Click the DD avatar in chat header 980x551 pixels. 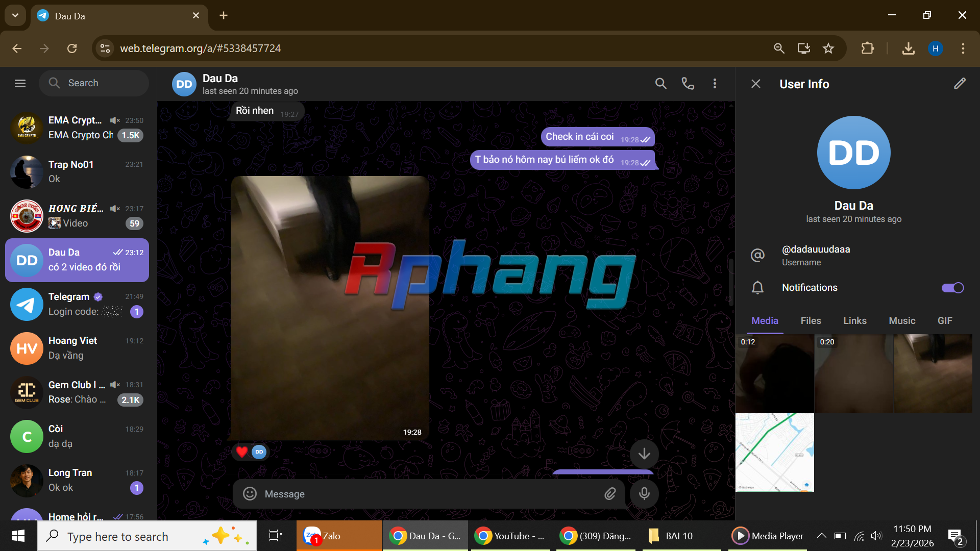(x=184, y=84)
